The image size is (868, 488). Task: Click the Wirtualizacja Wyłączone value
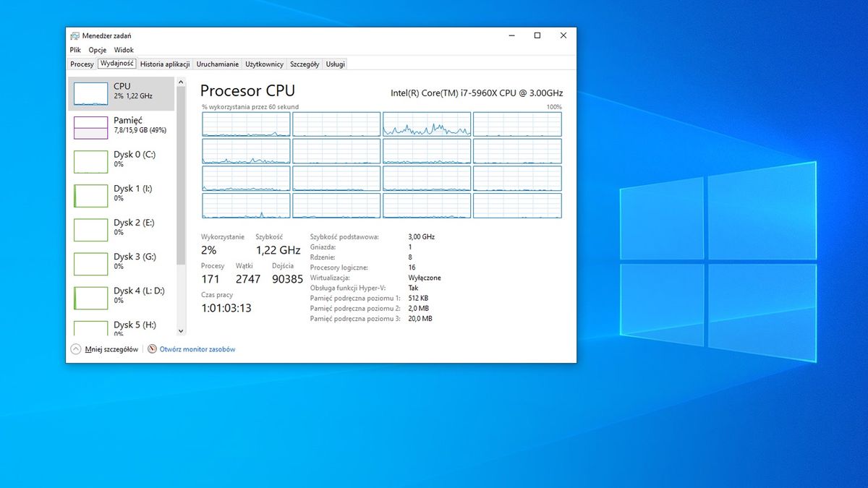[425, 278]
